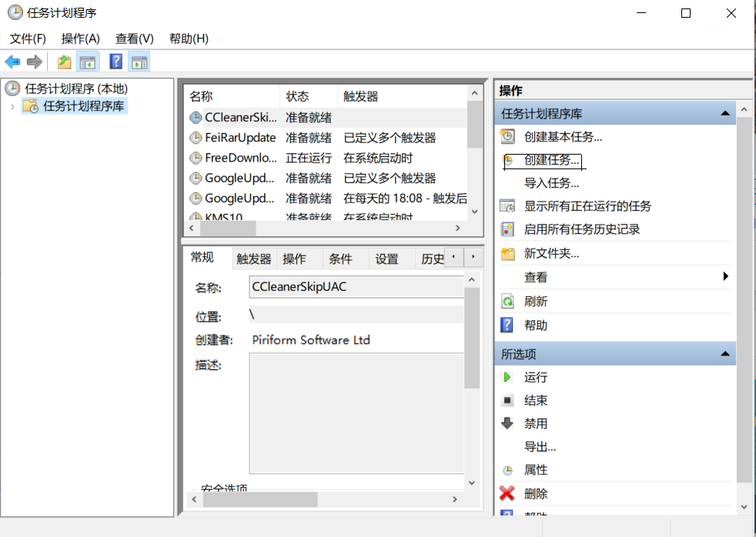Click the 启用所有任务历史记录 icon

[507, 229]
